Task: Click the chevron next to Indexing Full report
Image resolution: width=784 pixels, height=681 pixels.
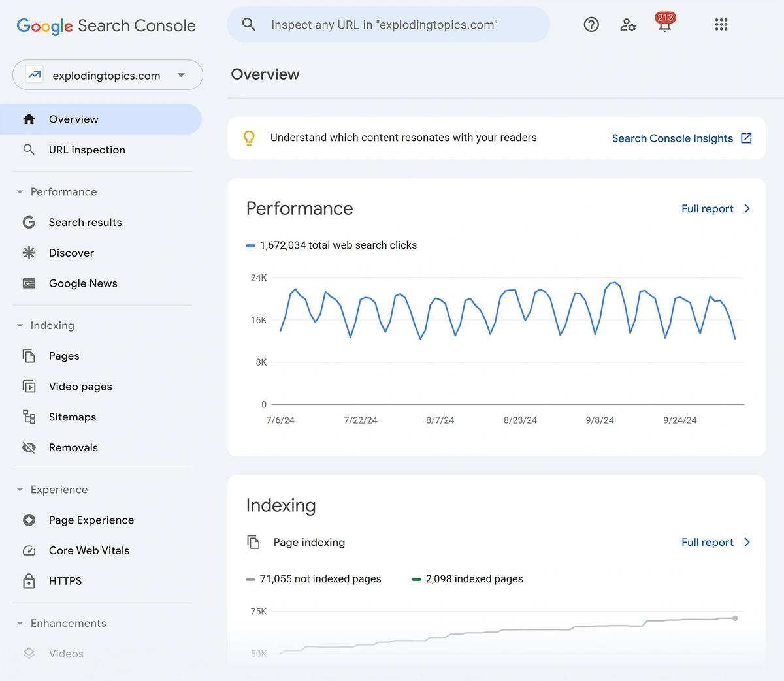Action: [747, 542]
